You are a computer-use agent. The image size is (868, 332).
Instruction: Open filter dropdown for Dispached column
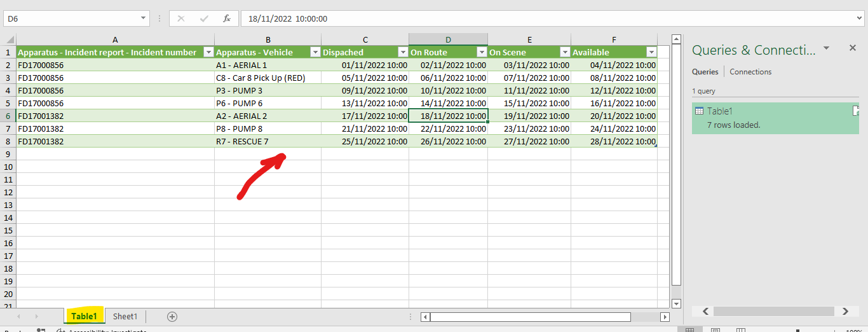(402, 52)
